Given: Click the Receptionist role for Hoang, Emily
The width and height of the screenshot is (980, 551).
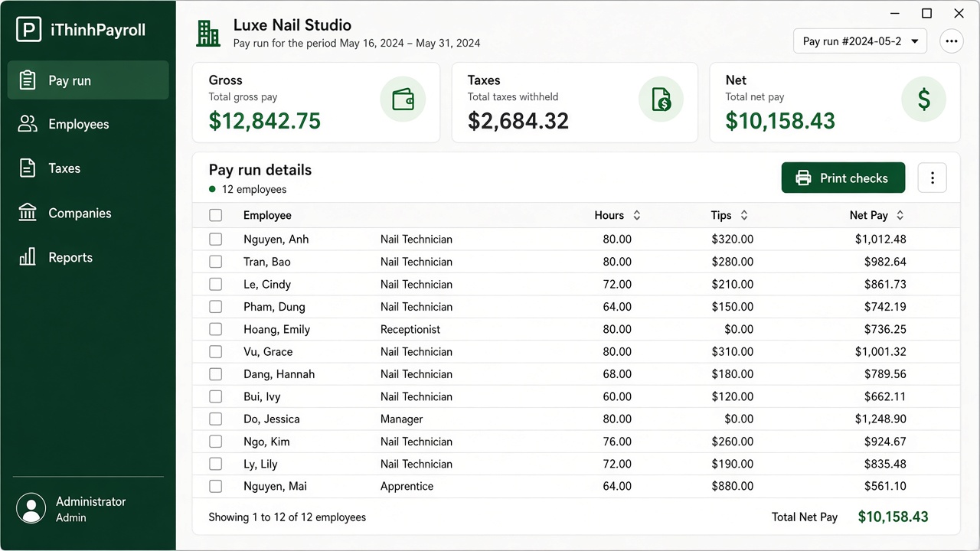Looking at the screenshot, I should [x=410, y=329].
